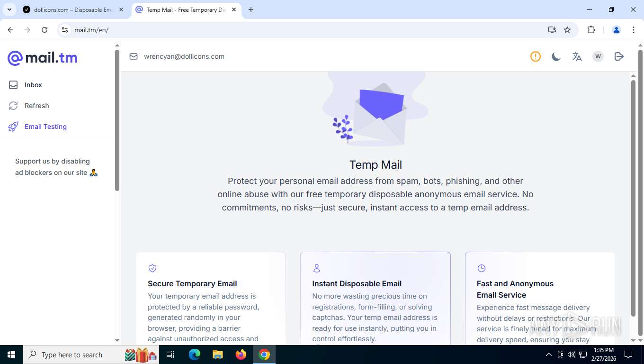Launch Firefox from the taskbar
Screen dimensions: 644x364
click(241, 355)
